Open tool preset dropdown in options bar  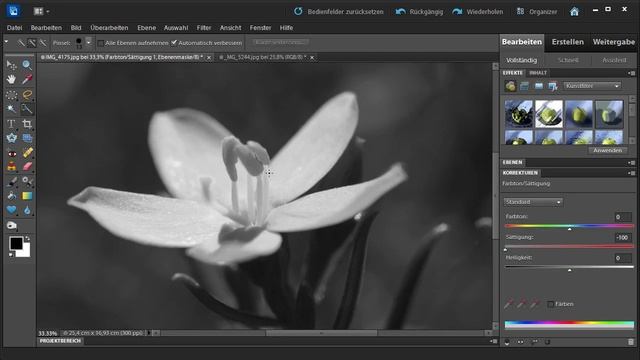click(6, 42)
